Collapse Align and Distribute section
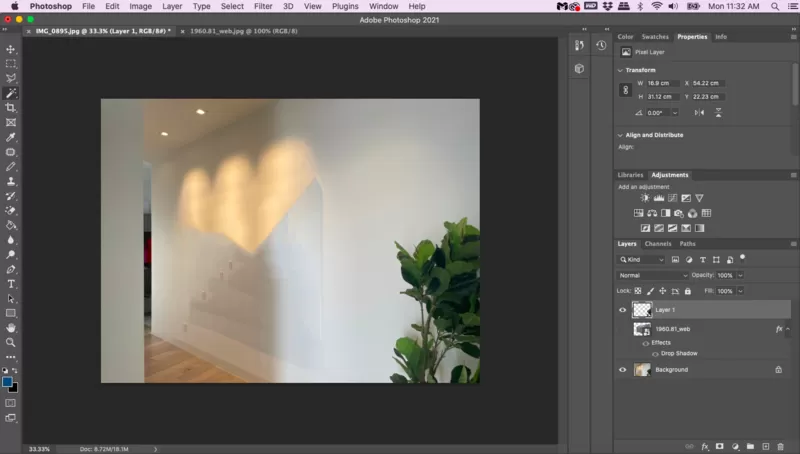 tap(620, 135)
